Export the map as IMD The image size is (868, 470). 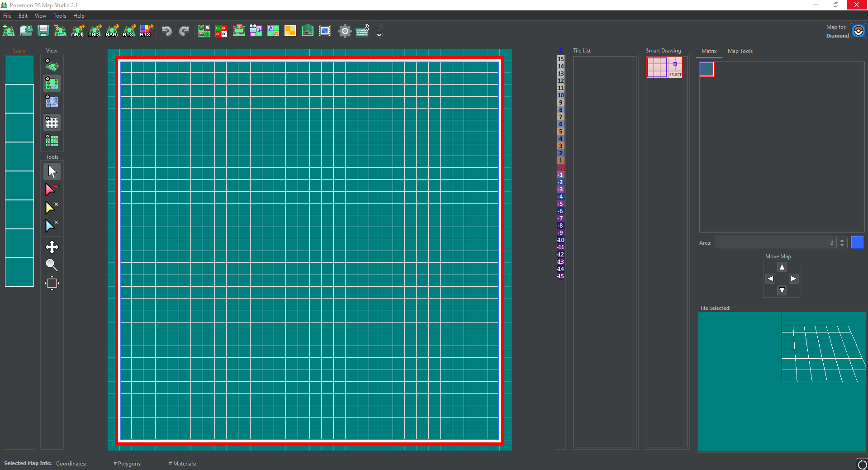point(95,30)
